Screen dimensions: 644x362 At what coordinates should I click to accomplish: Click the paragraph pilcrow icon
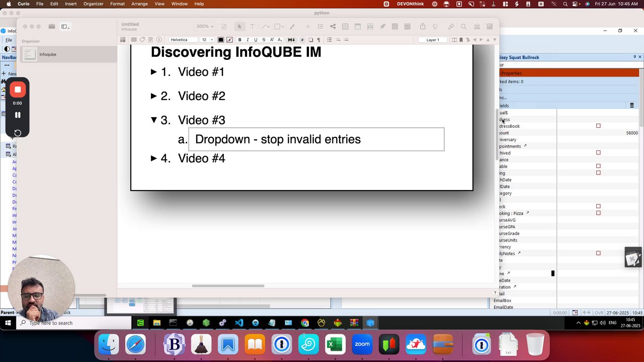click(x=318, y=40)
